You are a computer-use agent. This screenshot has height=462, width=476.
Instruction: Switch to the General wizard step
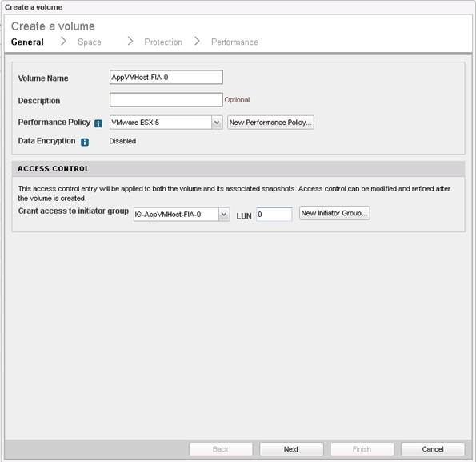[27, 42]
